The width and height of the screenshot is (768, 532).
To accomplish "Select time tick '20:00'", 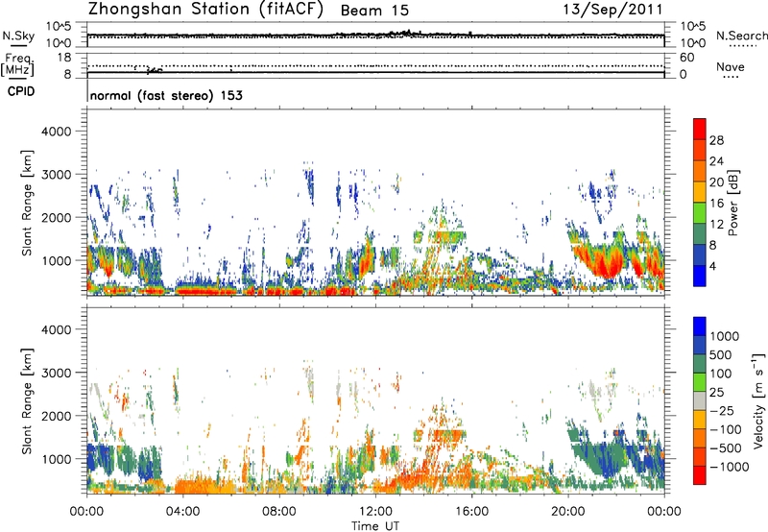I will click(x=568, y=512).
